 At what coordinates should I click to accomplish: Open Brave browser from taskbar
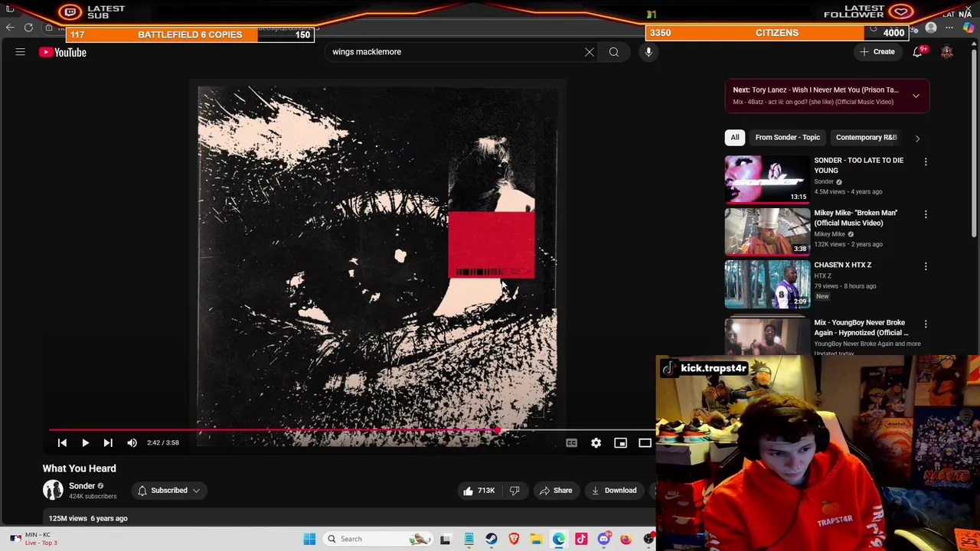click(514, 539)
